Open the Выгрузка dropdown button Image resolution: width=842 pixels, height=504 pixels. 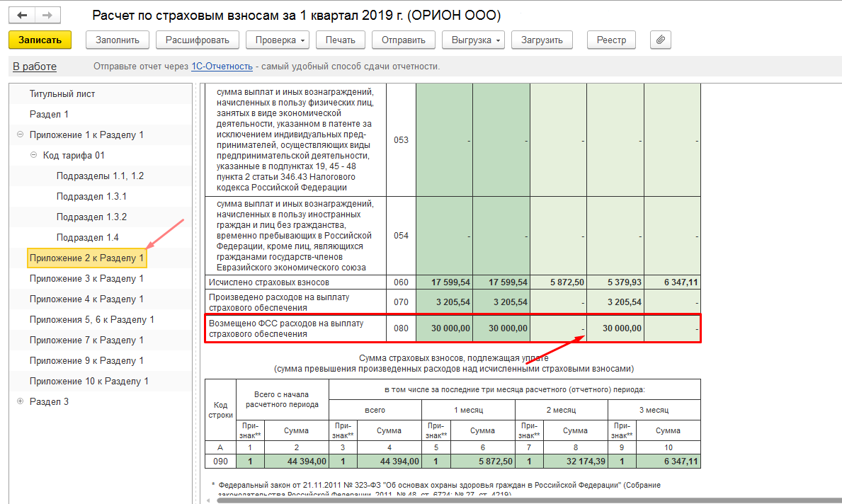(x=473, y=40)
